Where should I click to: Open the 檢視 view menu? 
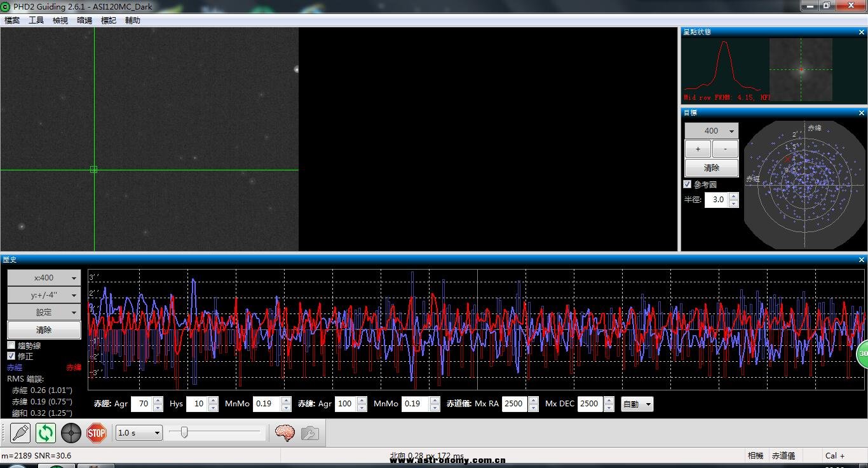[x=60, y=20]
